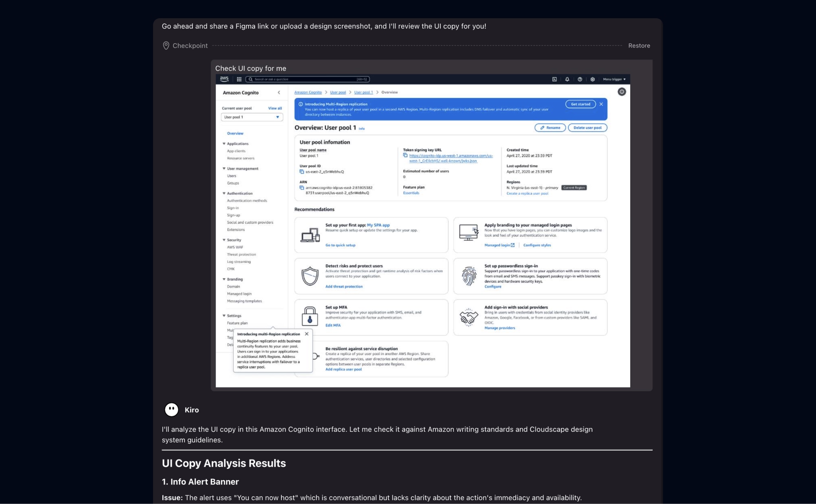This screenshot has height=504, width=816.
Task: Select Threat protection in the sidebar
Action: pos(241,254)
